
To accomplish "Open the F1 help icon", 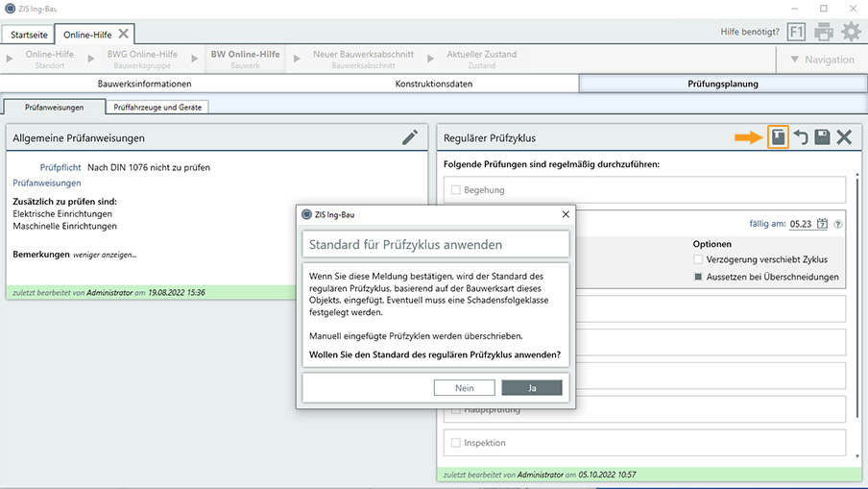I will pos(796,32).
